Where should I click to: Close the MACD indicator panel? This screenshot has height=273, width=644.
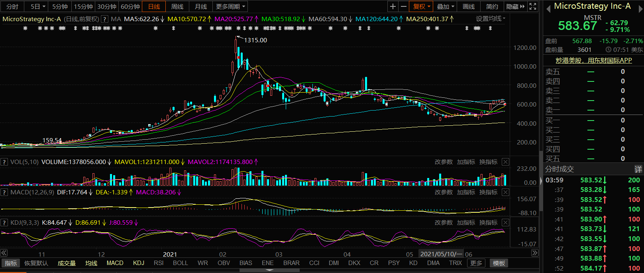[505, 192]
